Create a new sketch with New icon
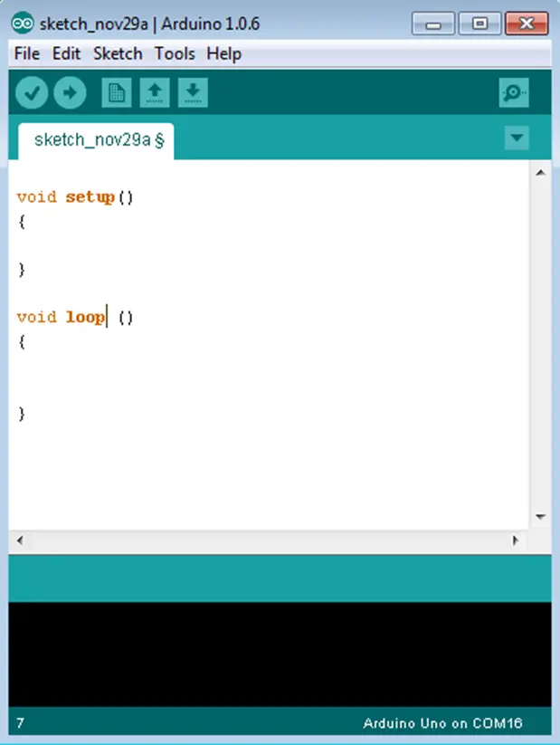This screenshot has height=745, width=560. pyautogui.click(x=117, y=92)
